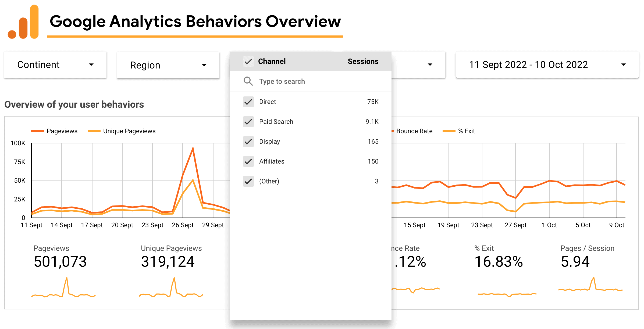Viewport: 644px width, 329px height.
Task: Click the 26 Sept axis label
Action: coord(183,225)
